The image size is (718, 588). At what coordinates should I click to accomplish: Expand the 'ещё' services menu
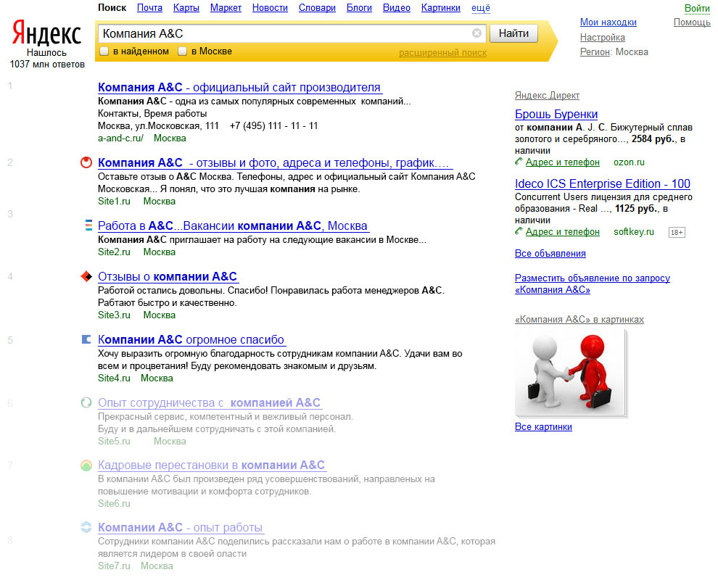click(x=481, y=8)
